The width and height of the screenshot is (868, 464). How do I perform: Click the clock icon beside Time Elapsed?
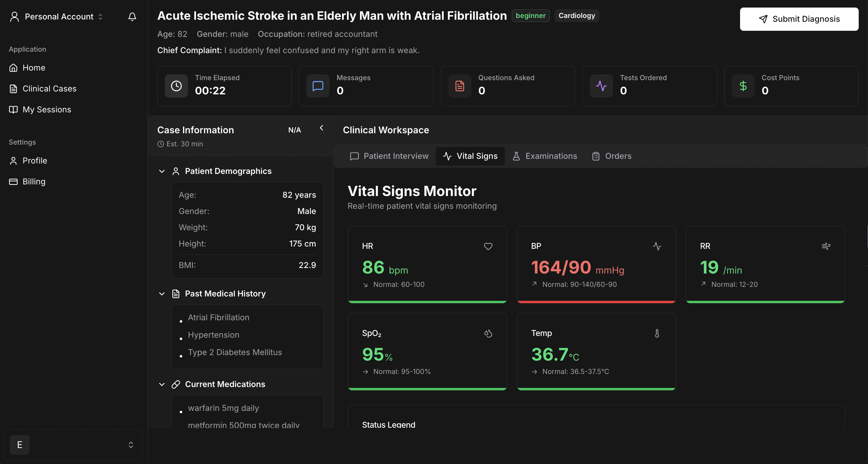pyautogui.click(x=176, y=86)
